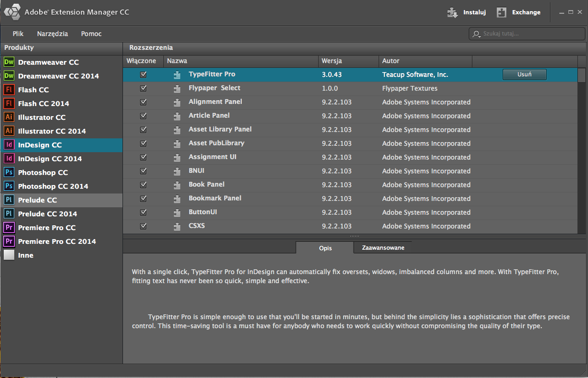Click the Inne (other) product icon

coord(9,255)
